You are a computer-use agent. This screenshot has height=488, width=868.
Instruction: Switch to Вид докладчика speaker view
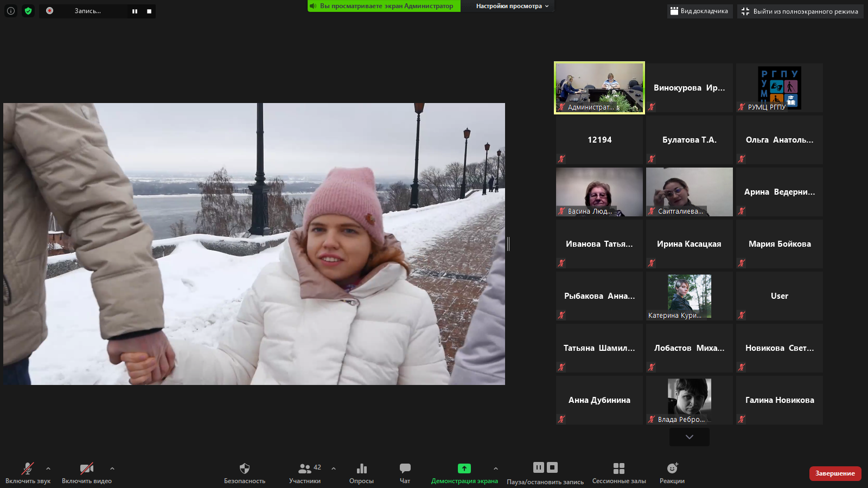pos(699,11)
